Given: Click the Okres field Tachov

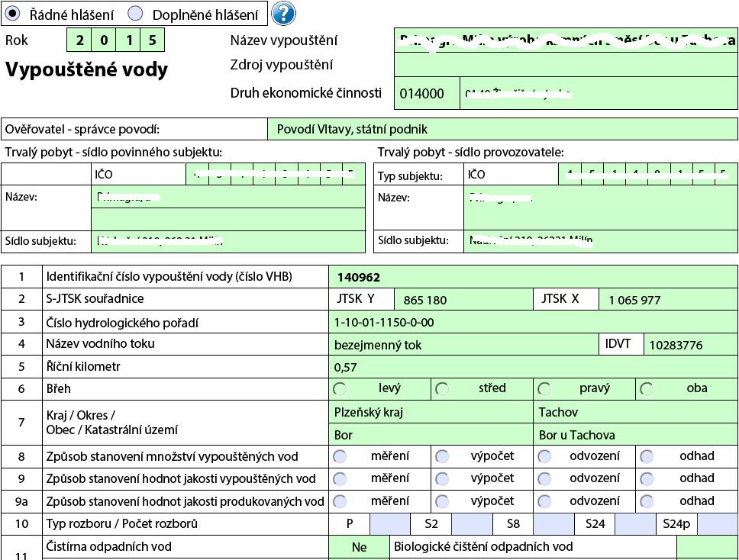Looking at the screenshot, I should pos(636,412).
